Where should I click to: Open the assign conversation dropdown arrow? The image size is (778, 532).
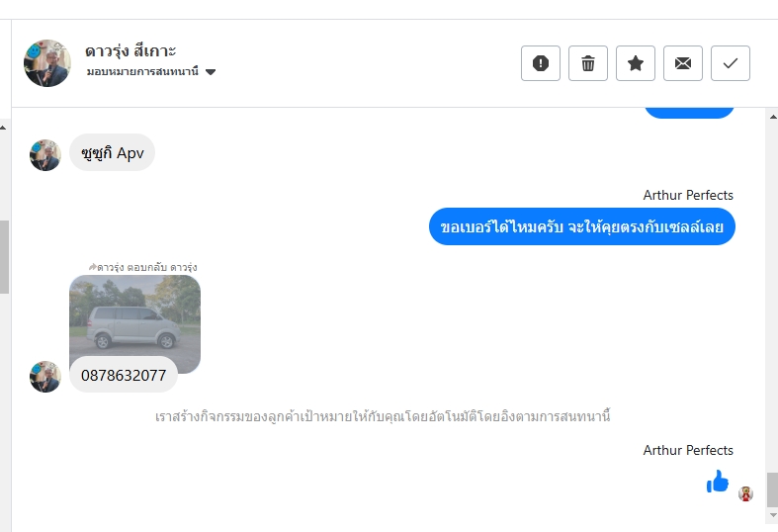(x=211, y=72)
